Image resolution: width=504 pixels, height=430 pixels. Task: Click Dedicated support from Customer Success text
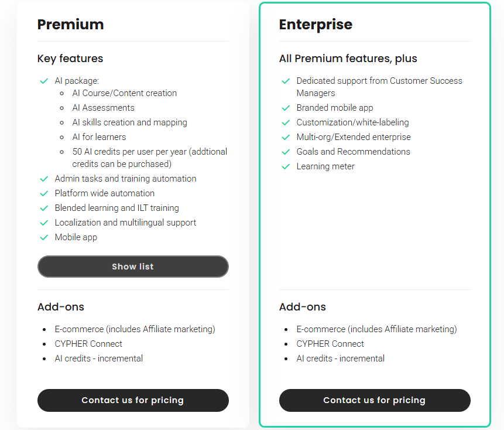(x=379, y=81)
